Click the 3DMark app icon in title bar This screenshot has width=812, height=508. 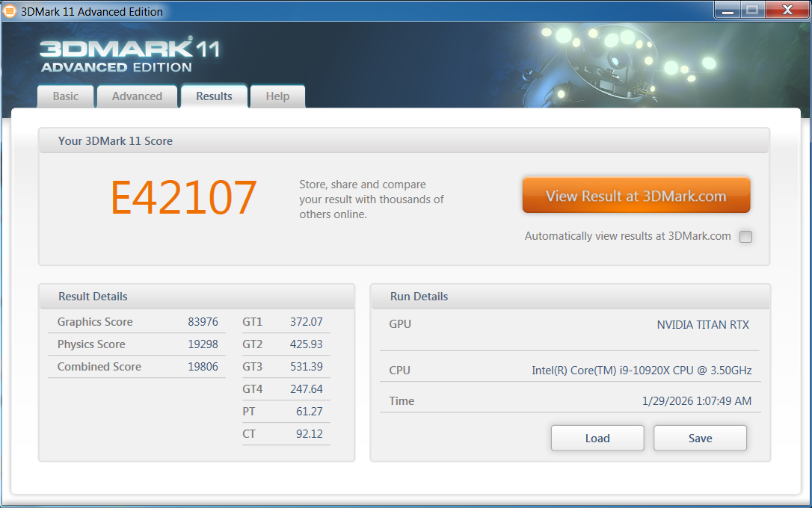pos(10,11)
